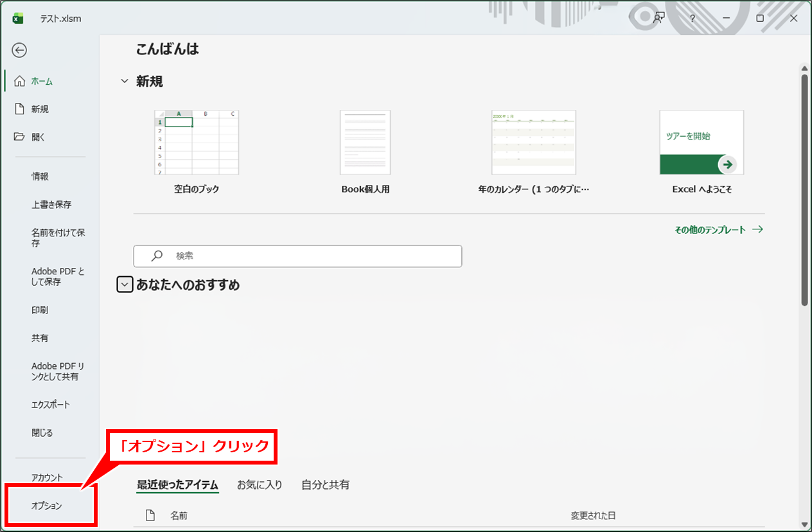
Task: Open その他のテンプレート link
Action: coord(718,229)
